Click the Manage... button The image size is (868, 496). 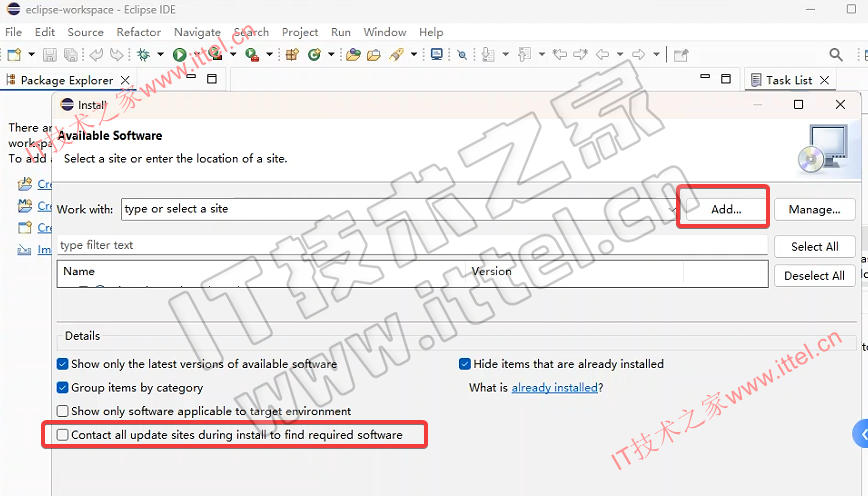pos(814,209)
